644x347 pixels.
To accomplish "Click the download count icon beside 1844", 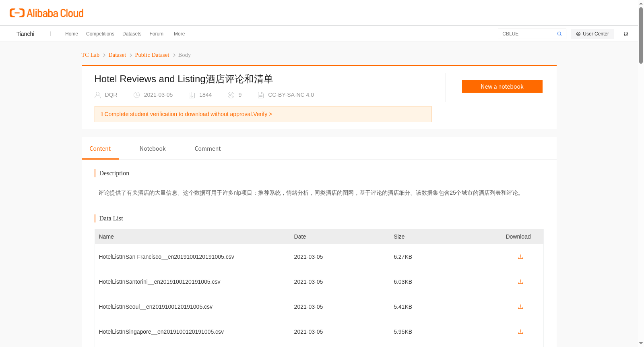I will 192,95.
